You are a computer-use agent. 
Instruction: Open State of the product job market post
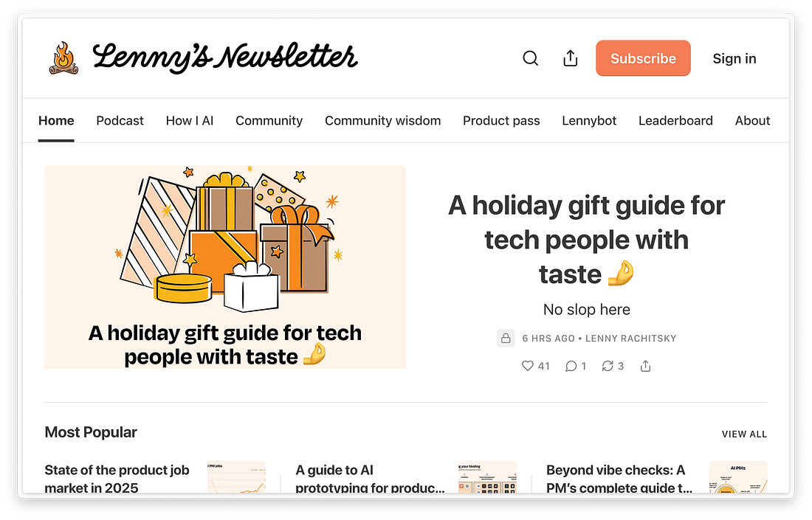117,478
